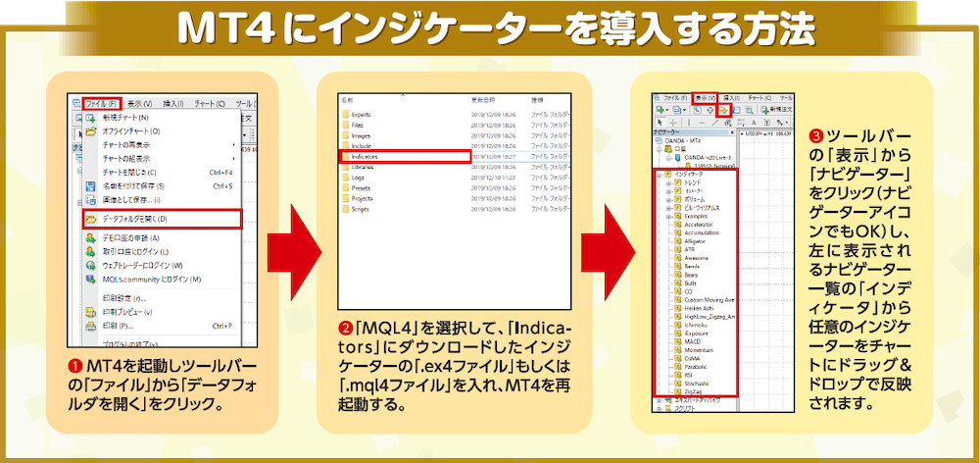Open the ファイル (F) menu in the first screenshot
Viewport: 980px width, 463px height.
click(101, 103)
